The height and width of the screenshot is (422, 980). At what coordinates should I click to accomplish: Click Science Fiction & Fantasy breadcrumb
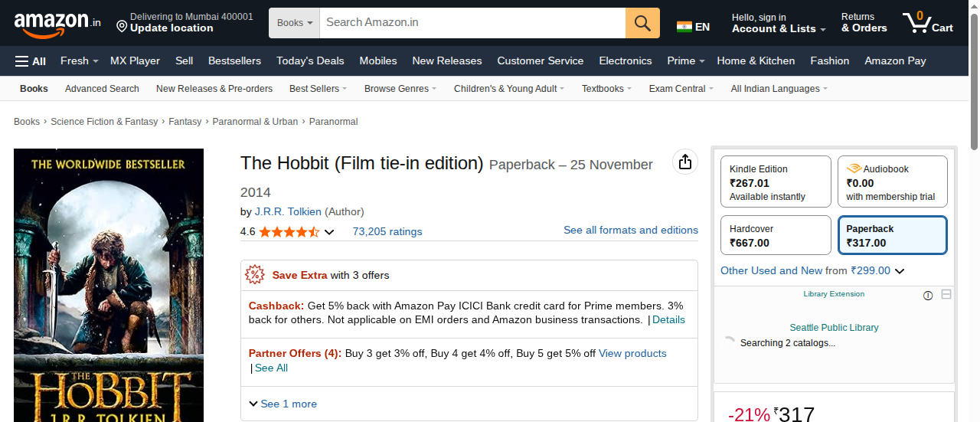click(104, 122)
